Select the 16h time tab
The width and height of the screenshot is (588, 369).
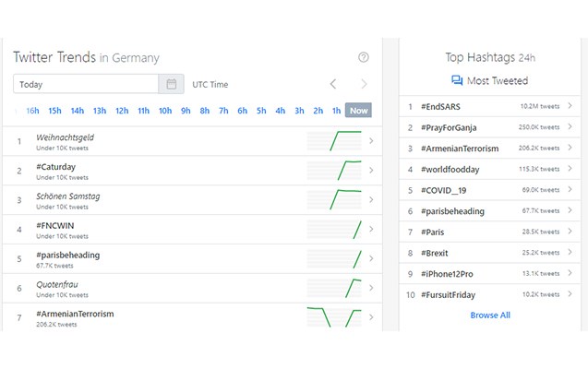point(32,111)
